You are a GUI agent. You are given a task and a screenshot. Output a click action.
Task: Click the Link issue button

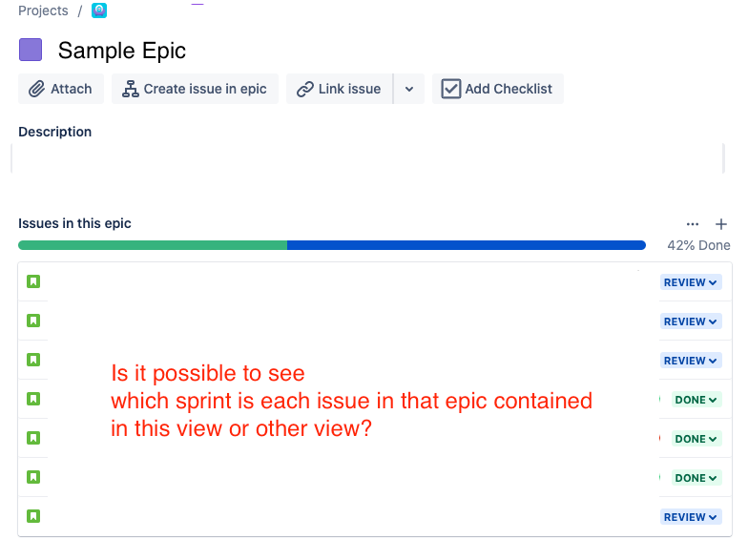(340, 89)
